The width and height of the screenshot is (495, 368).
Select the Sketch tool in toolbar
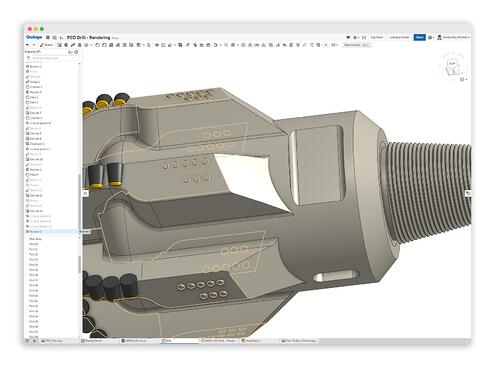46,45
